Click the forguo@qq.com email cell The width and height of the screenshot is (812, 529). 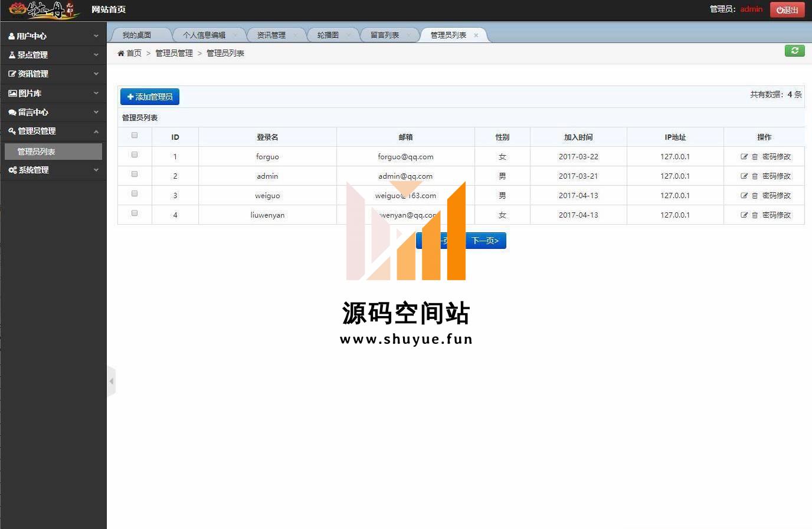coord(405,157)
